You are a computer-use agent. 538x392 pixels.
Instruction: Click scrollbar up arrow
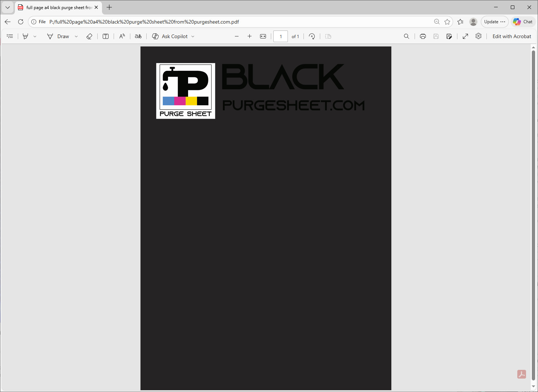pyautogui.click(x=533, y=48)
